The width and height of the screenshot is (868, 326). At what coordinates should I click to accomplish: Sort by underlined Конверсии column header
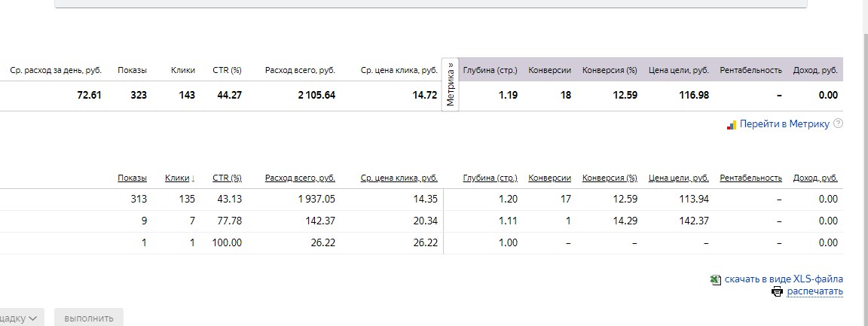[x=550, y=178]
